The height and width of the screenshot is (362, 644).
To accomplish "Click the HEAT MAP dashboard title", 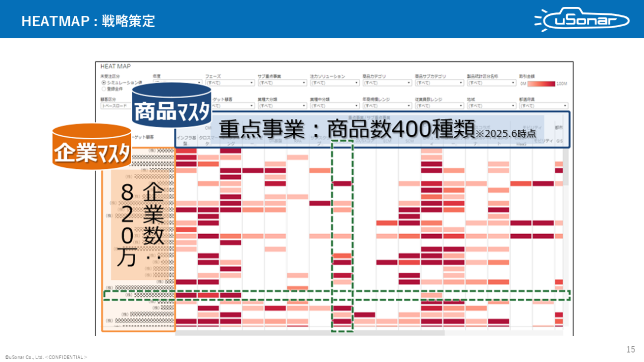I will coord(115,66).
